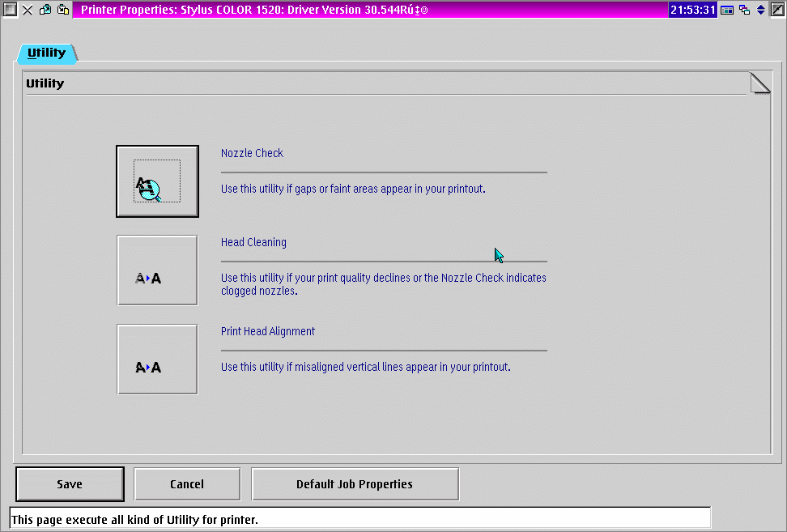Click the yellow-bottle title bar icon with arrow
Image resolution: width=787 pixels, height=532 pixels.
63,10
